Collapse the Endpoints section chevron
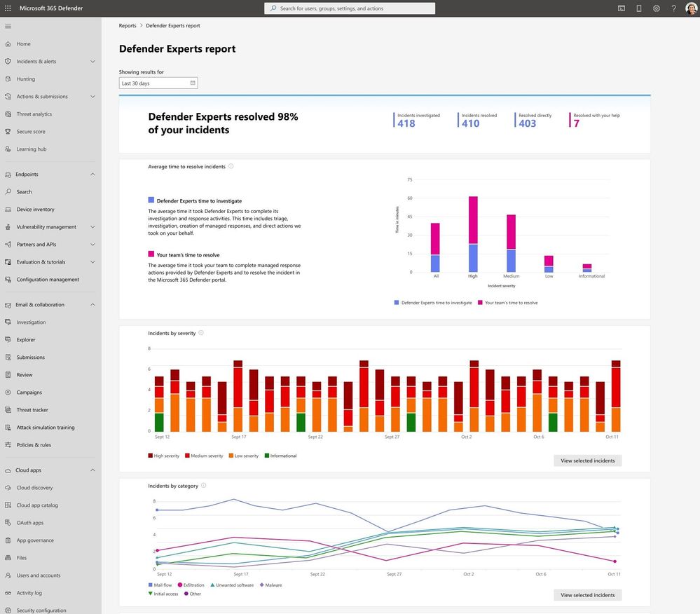Screen dimensions: 700x614 click(92, 174)
